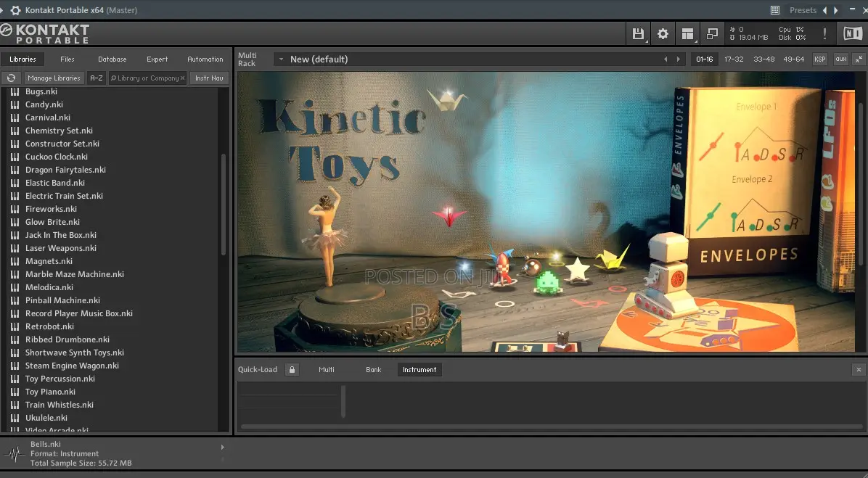Select the Multi Quick-Load tab
The width and height of the screenshot is (868, 478).
pyautogui.click(x=327, y=370)
